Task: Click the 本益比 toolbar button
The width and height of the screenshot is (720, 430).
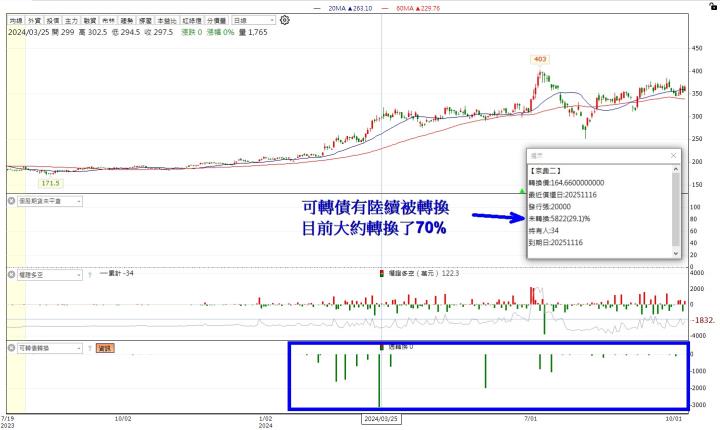Action: pyautogui.click(x=167, y=21)
